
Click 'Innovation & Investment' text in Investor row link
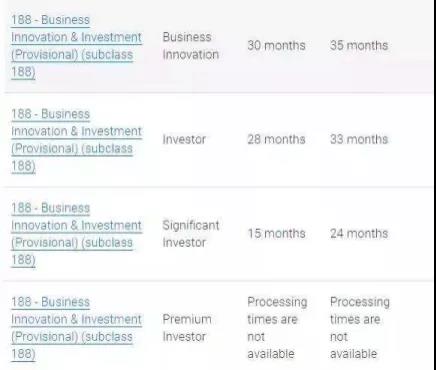pos(77,131)
